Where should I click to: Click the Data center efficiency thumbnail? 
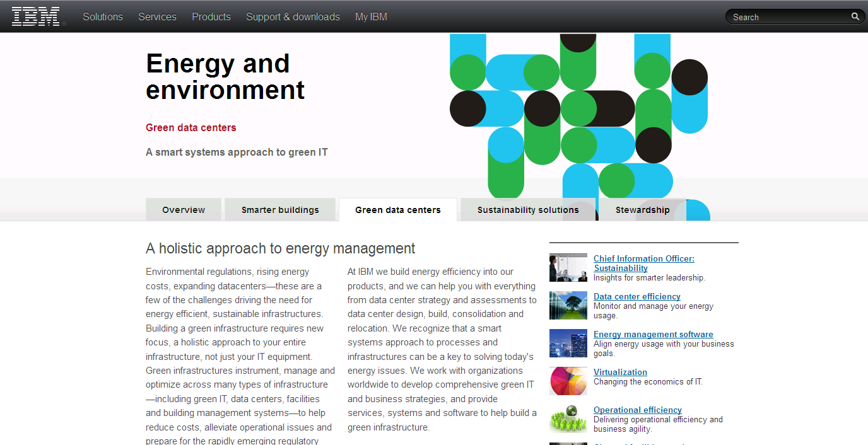point(568,306)
